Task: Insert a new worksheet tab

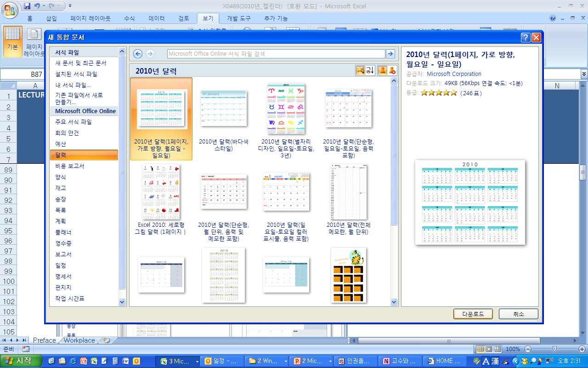Action: tap(107, 340)
